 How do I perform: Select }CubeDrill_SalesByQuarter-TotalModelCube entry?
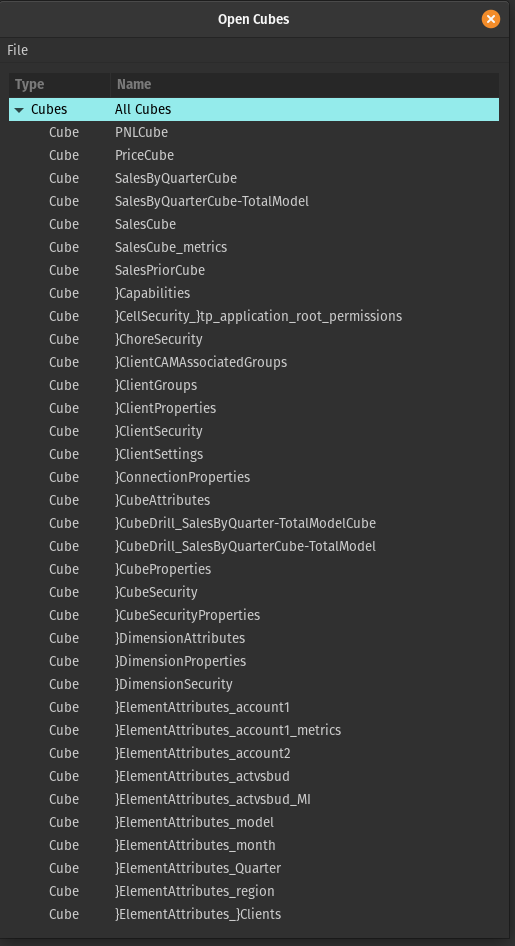tap(254, 522)
